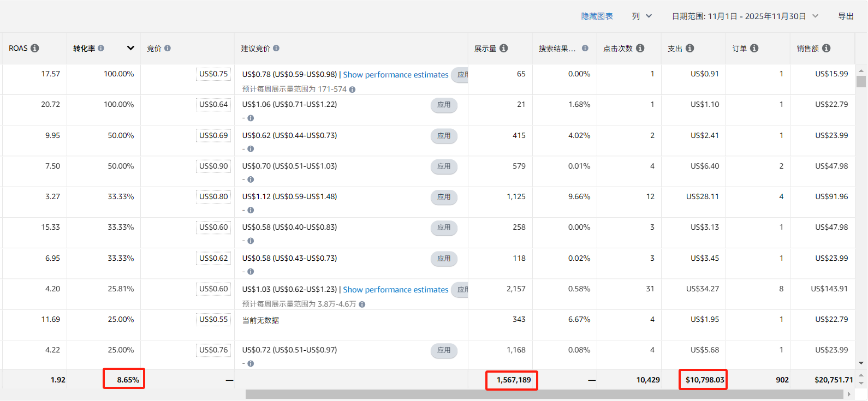
Task: Click the 导出 export button
Action: [x=846, y=16]
